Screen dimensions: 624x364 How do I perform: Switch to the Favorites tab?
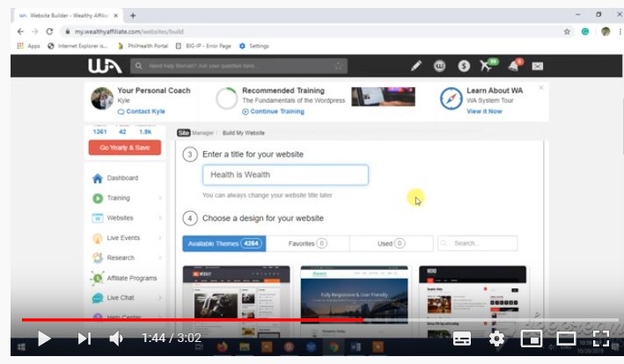pos(308,244)
